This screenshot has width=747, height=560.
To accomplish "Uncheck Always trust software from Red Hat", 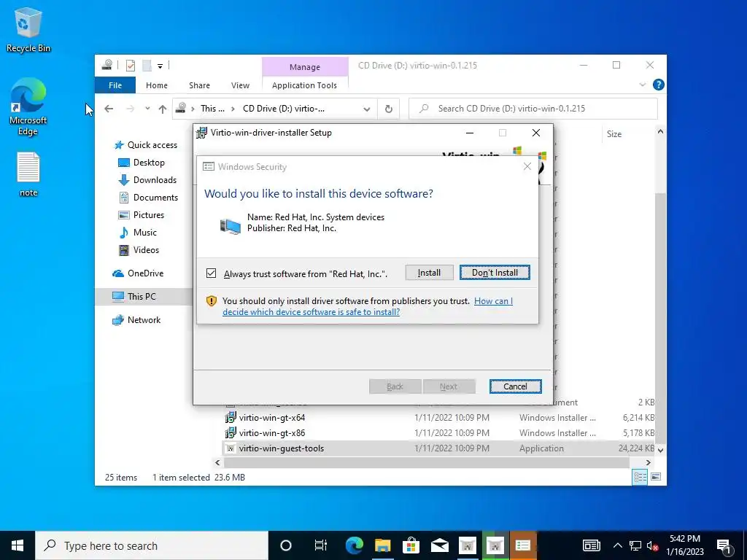I will point(211,273).
